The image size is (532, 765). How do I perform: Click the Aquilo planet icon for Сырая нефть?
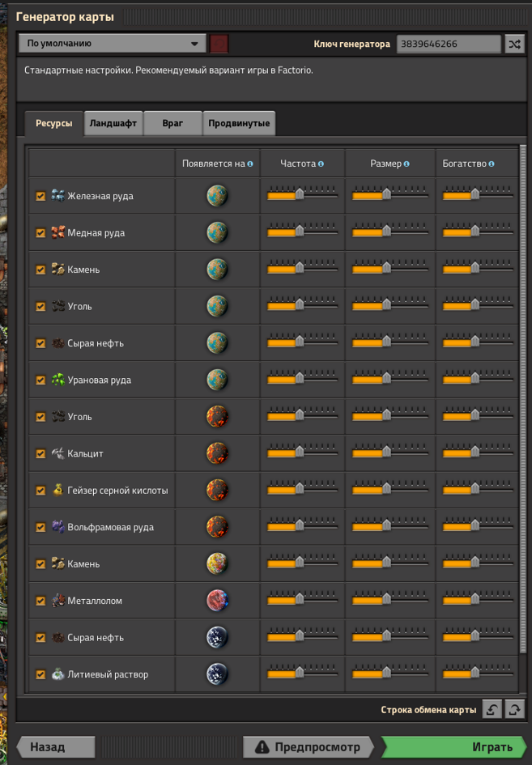[217, 637]
